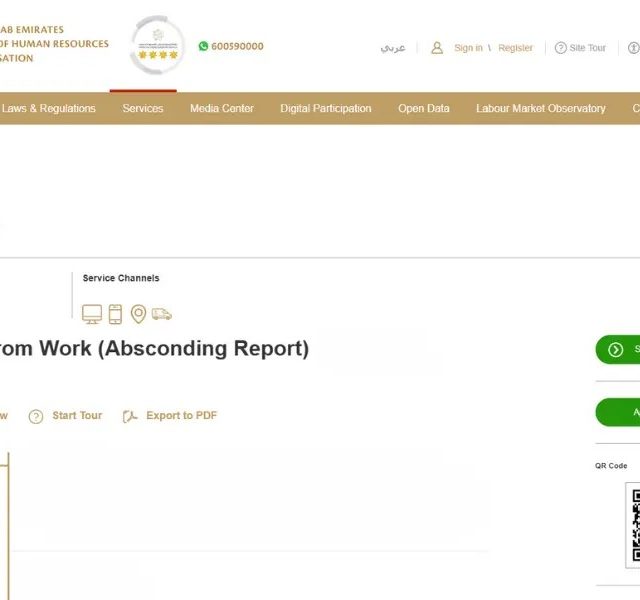Click the location pin service channel icon
This screenshot has height=600, width=640.
point(138,314)
